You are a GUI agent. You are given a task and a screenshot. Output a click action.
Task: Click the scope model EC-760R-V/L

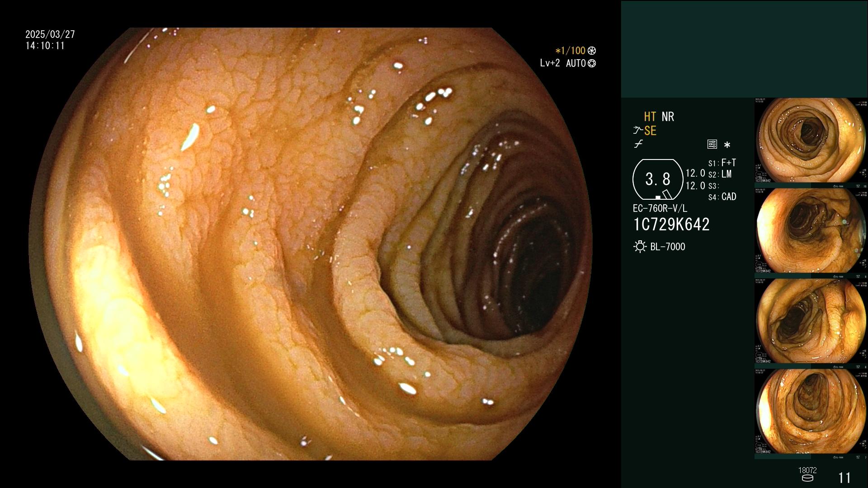pos(660,208)
